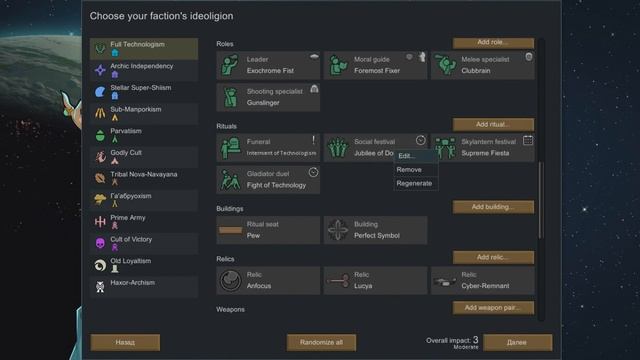Viewport: 640px width, 360px height.
Task: Click the Godly Cult faction icon
Action: tap(100, 157)
